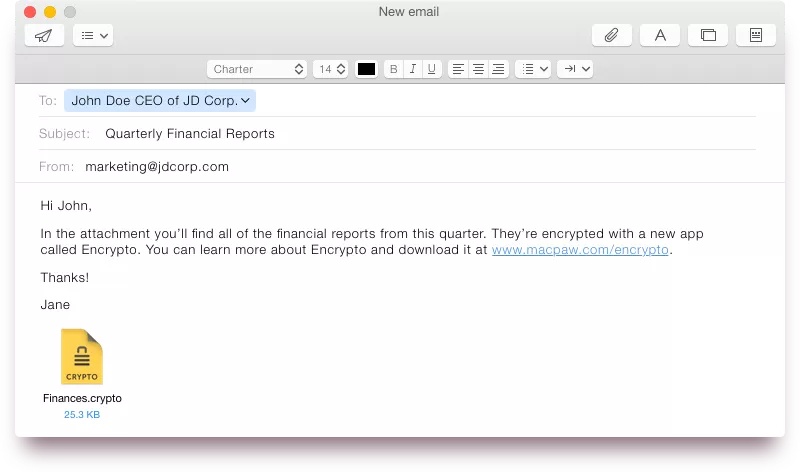This screenshot has height=472, width=800.
Task: Open the indent options dropdown
Action: pyautogui.click(x=576, y=69)
